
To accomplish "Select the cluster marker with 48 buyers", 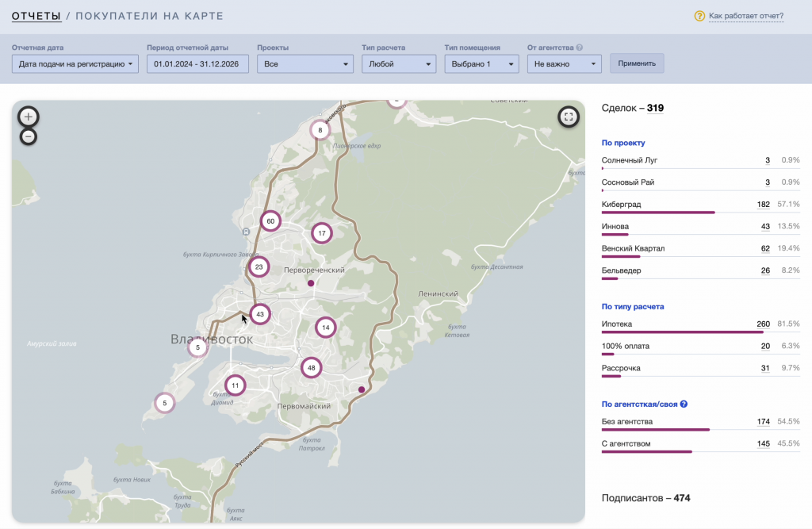I will click(312, 368).
